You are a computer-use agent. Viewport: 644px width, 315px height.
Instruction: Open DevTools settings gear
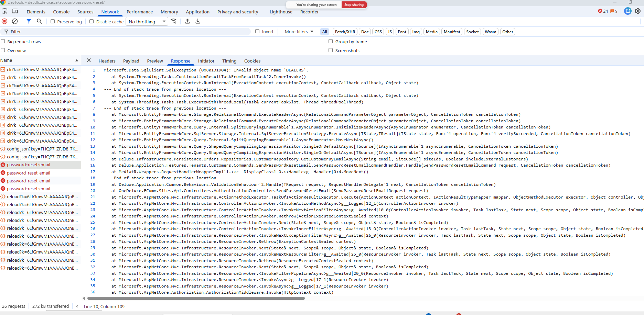point(638,11)
